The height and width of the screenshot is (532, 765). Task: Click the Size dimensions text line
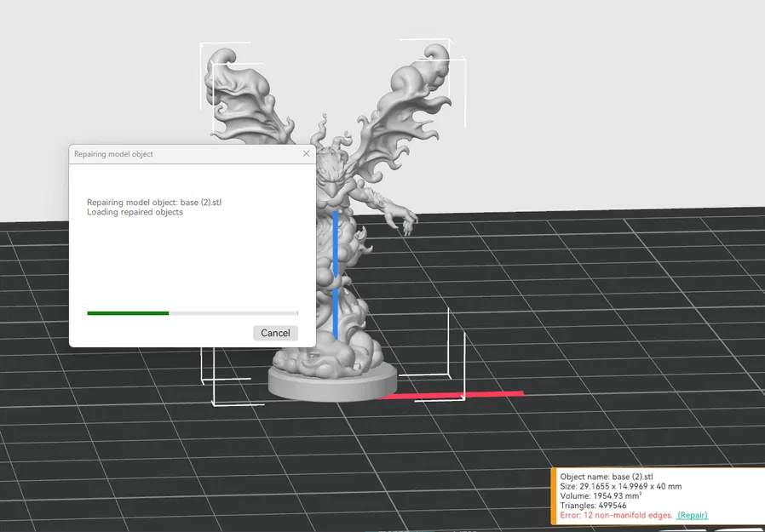[x=620, y=485]
